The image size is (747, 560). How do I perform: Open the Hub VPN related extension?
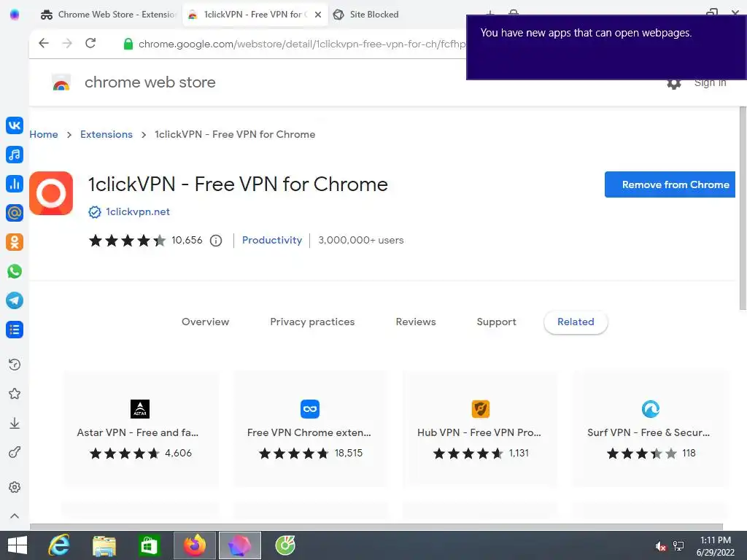480,429
